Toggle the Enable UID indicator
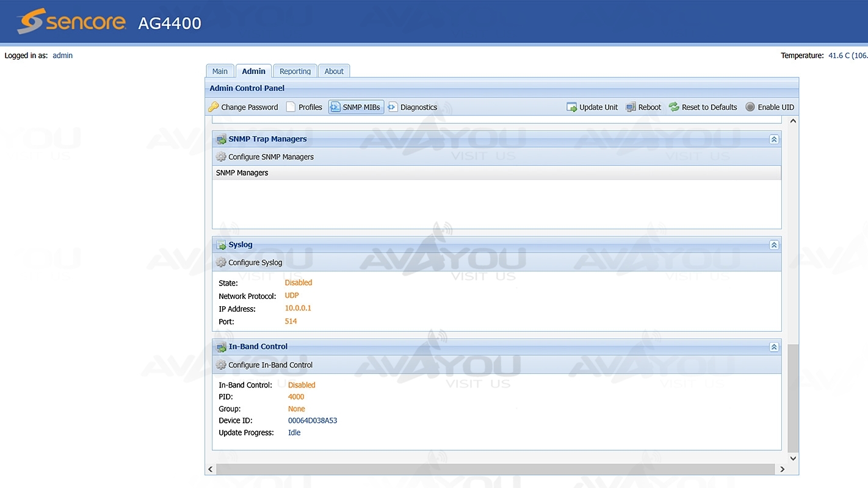The image size is (868, 488). 750,107
